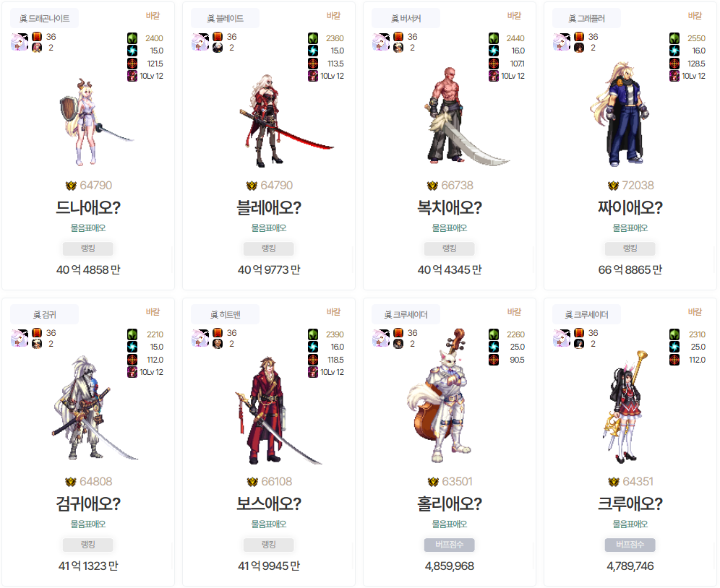Open the 그래플러 class tag

(x=586, y=18)
